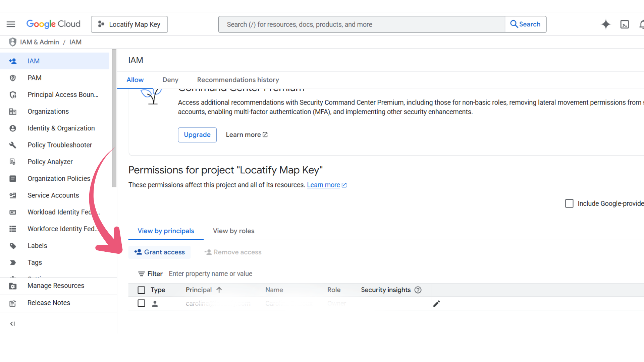This screenshot has width=644, height=362.
Task: Click the Service Accounts icon
Action: [13, 195]
